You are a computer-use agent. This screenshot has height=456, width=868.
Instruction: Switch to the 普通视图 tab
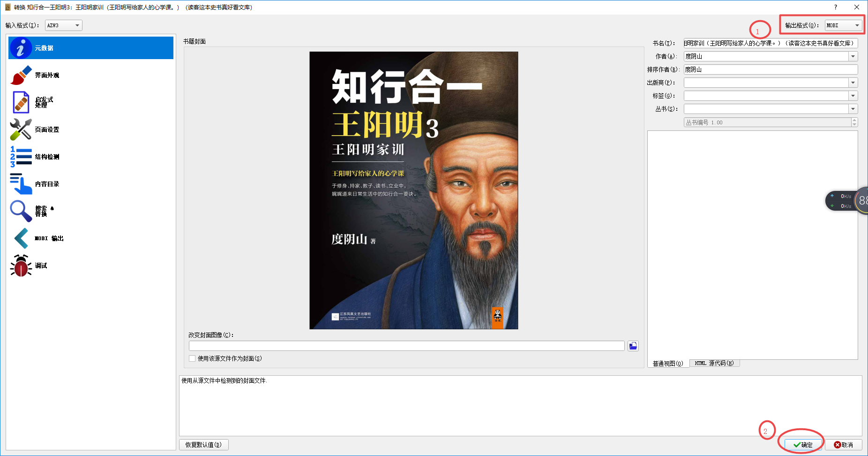668,364
